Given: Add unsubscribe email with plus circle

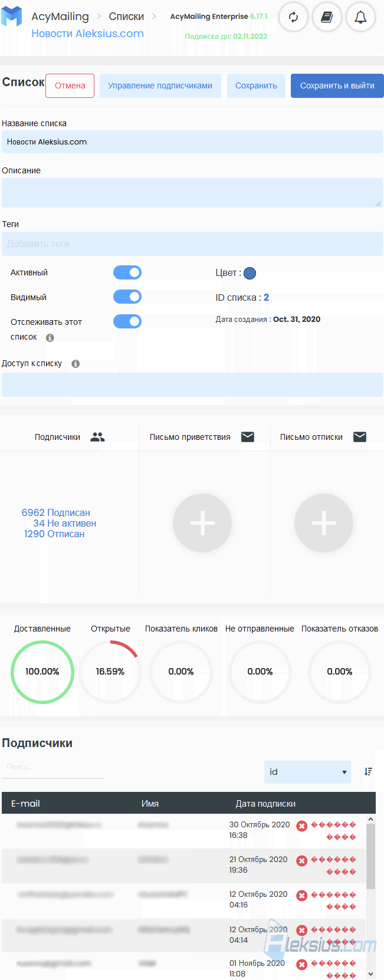Looking at the screenshot, I should [x=324, y=523].
